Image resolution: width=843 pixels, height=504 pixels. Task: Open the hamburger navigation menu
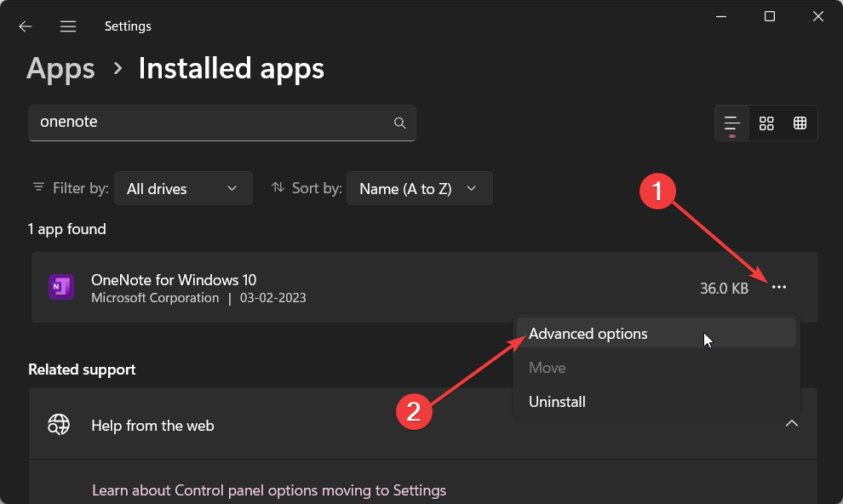pyautogui.click(x=68, y=26)
